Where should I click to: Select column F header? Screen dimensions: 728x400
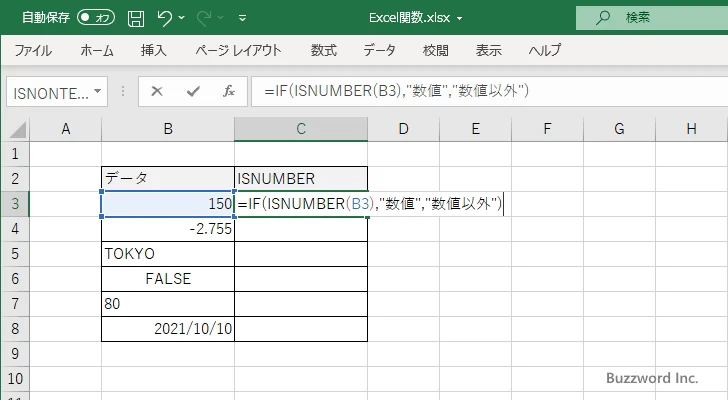tap(547, 129)
